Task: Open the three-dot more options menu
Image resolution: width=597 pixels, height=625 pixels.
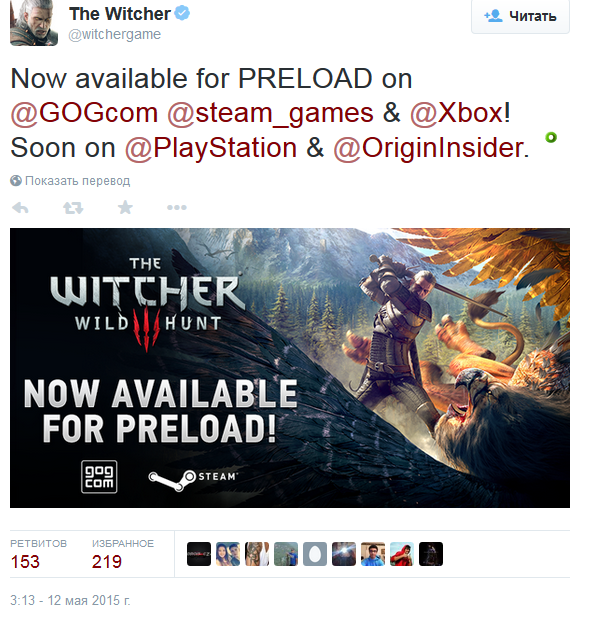Action: tap(177, 207)
